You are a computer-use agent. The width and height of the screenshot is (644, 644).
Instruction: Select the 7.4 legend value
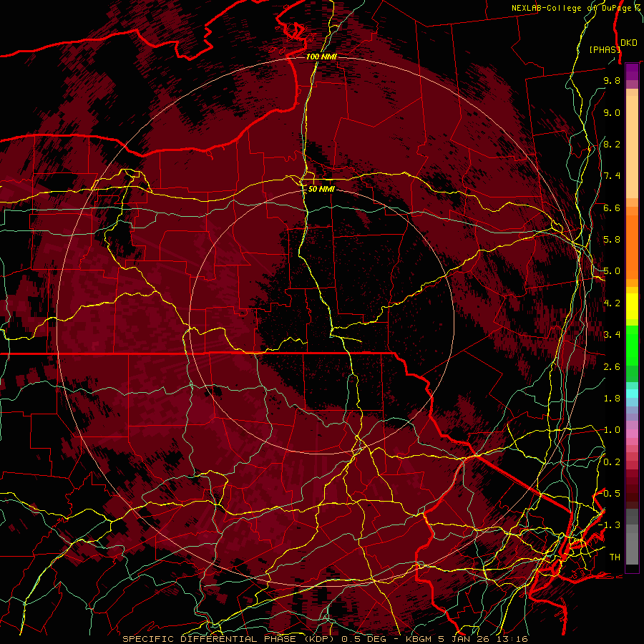tap(612, 176)
